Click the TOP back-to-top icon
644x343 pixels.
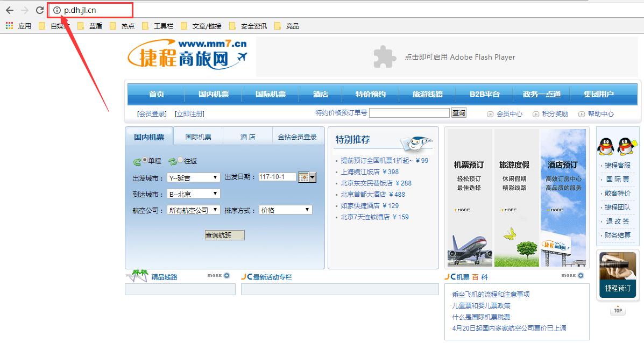617,310
